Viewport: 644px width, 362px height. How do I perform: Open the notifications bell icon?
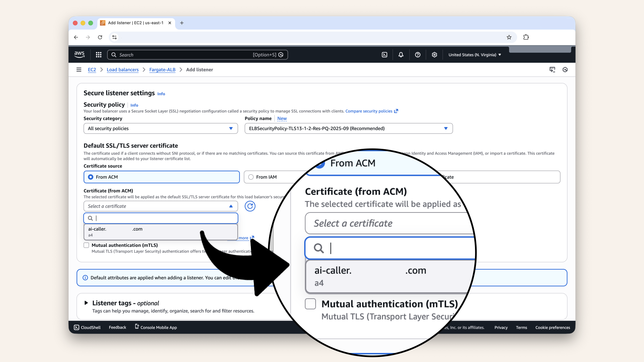pos(401,54)
